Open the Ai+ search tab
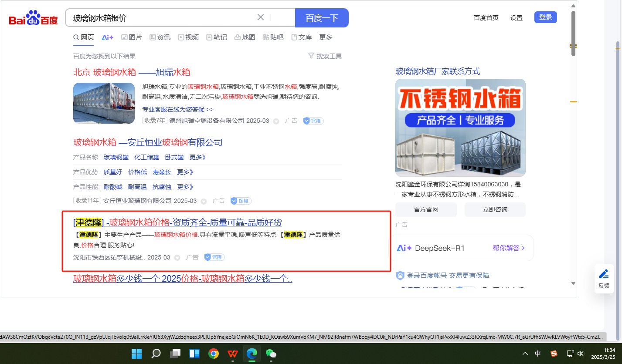This screenshot has height=364, width=622. tap(107, 37)
